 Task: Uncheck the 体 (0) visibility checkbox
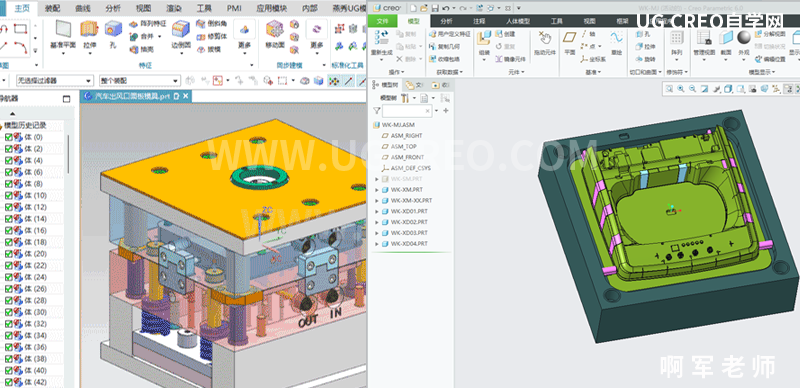tap(9, 137)
